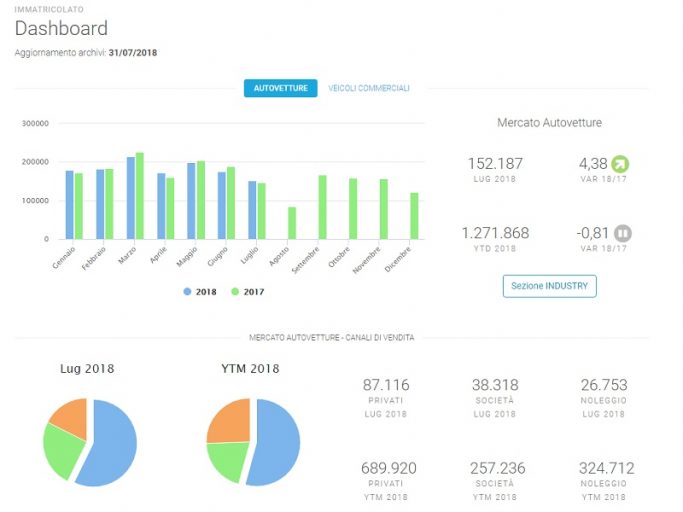Toggle the 2017 legend series

(247, 292)
